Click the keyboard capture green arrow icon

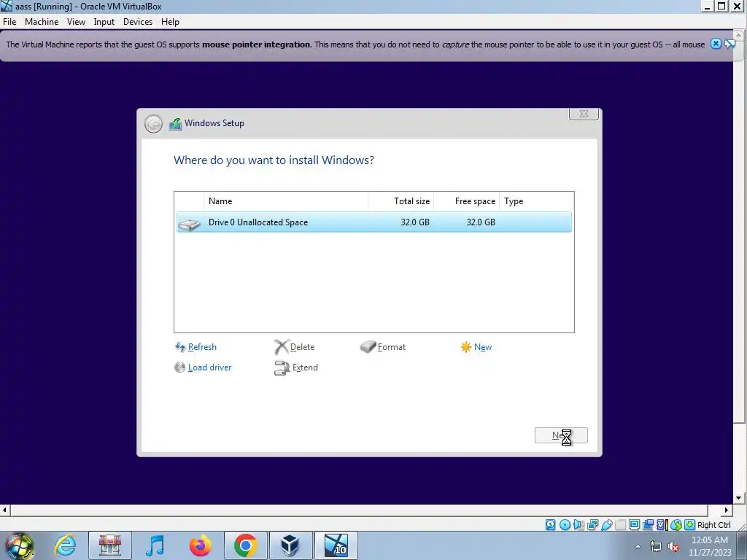pyautogui.click(x=690, y=525)
